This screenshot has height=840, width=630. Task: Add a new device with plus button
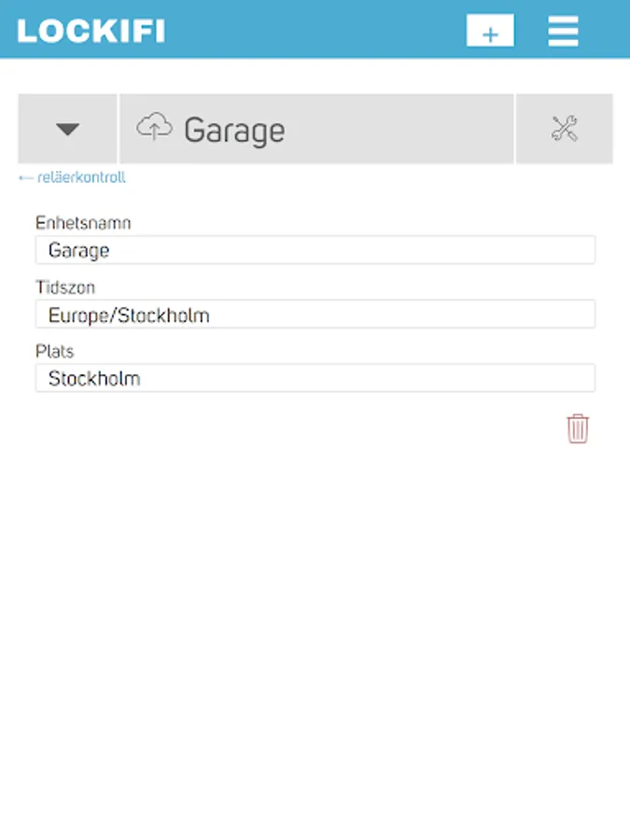pyautogui.click(x=490, y=31)
